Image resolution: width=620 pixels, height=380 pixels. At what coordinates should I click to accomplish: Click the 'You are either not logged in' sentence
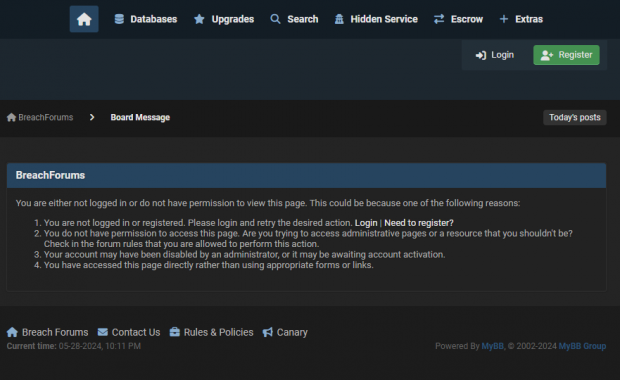click(268, 203)
